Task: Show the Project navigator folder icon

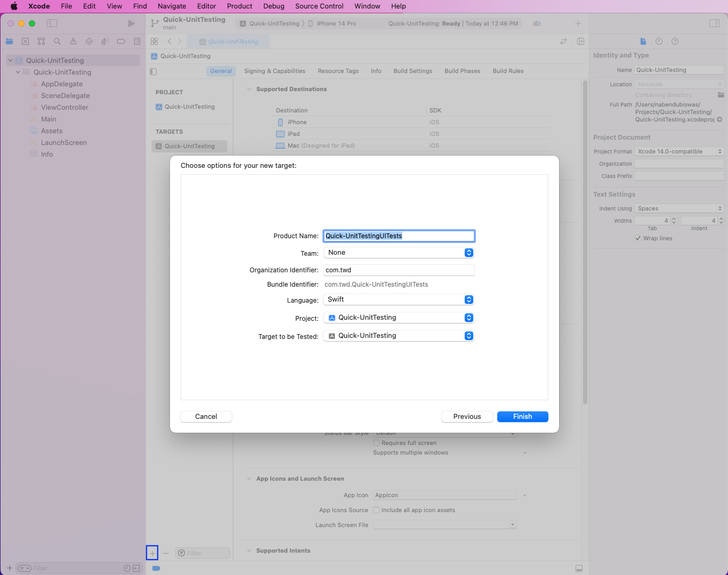Action: tap(9, 42)
